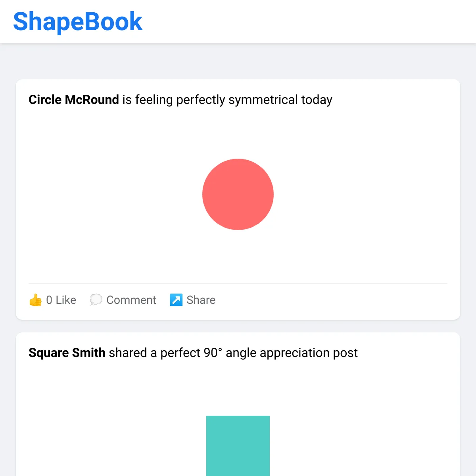Select the Share button label
The image size is (476, 476).
pos(201,300)
